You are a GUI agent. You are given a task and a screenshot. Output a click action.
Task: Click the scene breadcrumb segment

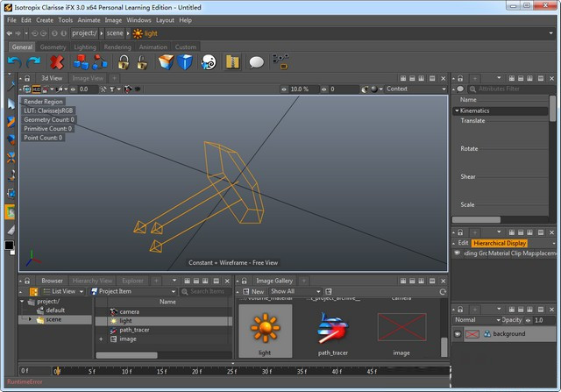click(x=115, y=33)
